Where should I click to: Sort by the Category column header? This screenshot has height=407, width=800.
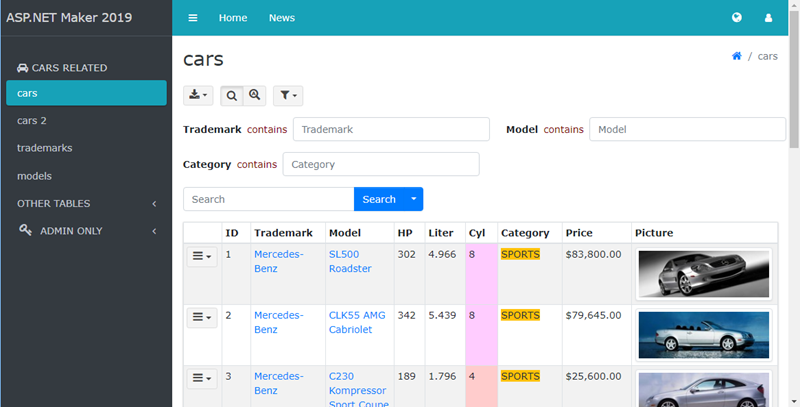525,233
